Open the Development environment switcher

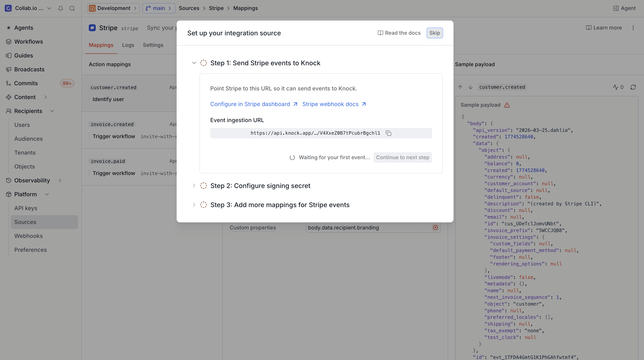pos(113,8)
